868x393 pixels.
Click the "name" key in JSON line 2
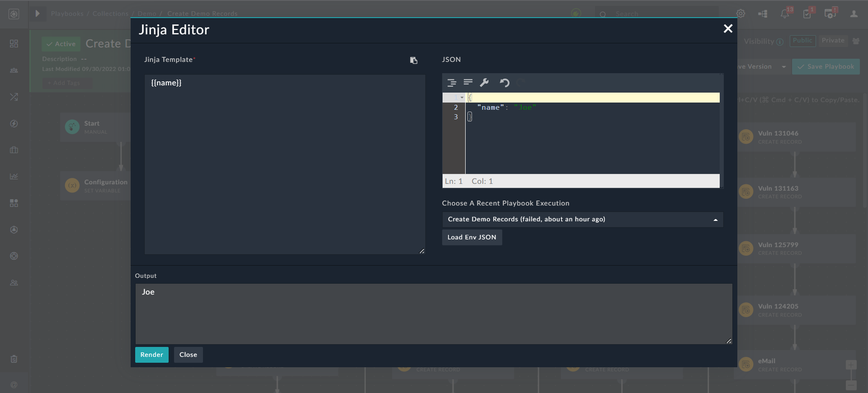[x=491, y=108]
